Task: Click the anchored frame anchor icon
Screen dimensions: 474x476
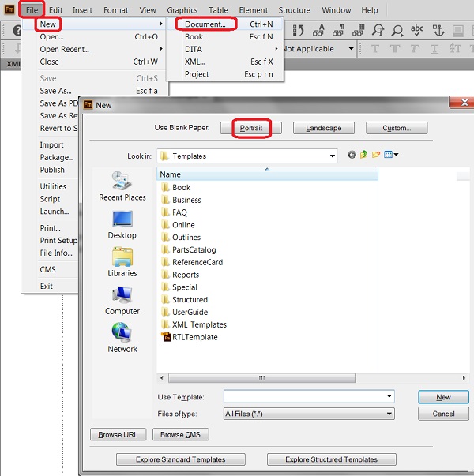Action: [x=438, y=30]
